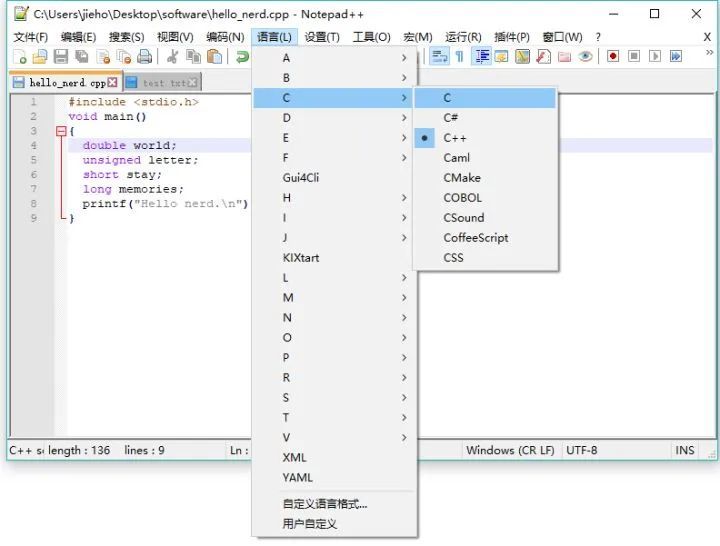Select Gui4Cli from the language menu
The width and height of the screenshot is (720, 546).
tap(334, 178)
